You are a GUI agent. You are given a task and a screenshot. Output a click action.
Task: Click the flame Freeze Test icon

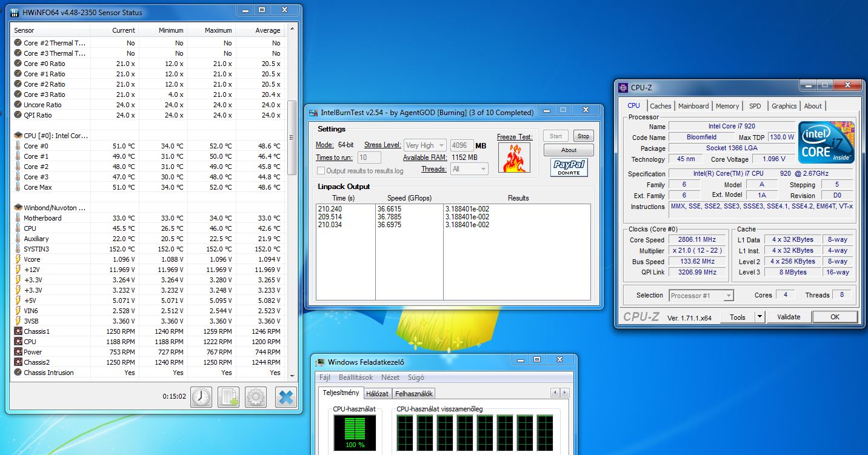pyautogui.click(x=514, y=158)
